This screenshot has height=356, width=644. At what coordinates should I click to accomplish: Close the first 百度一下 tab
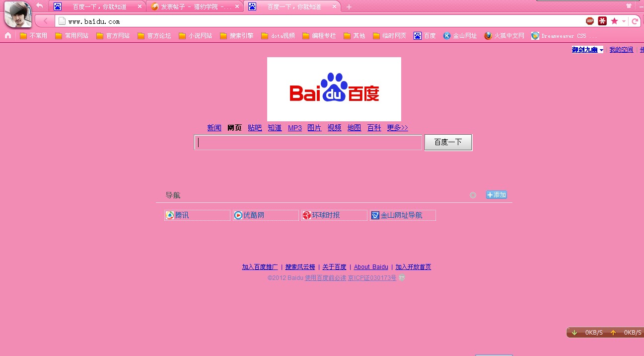click(140, 7)
